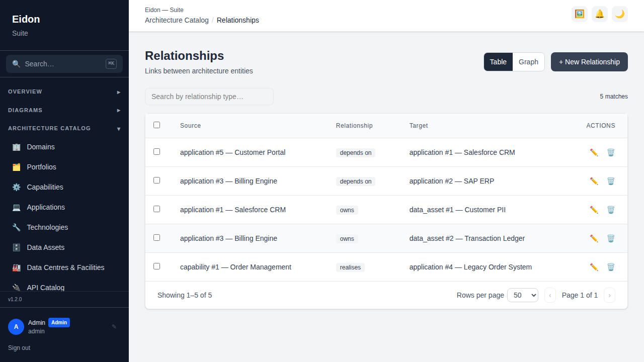Click the Source column header
Viewport: 644px width, 362px height.
tap(190, 126)
